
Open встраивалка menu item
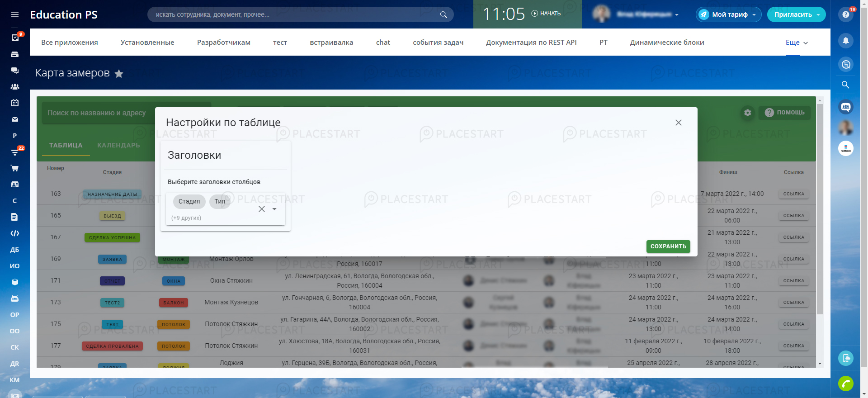click(x=331, y=43)
